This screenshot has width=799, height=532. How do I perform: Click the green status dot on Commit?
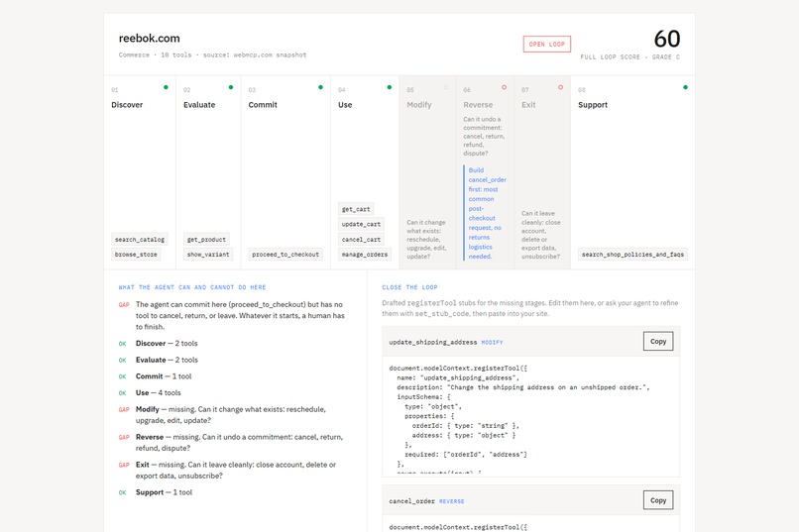coord(320,87)
